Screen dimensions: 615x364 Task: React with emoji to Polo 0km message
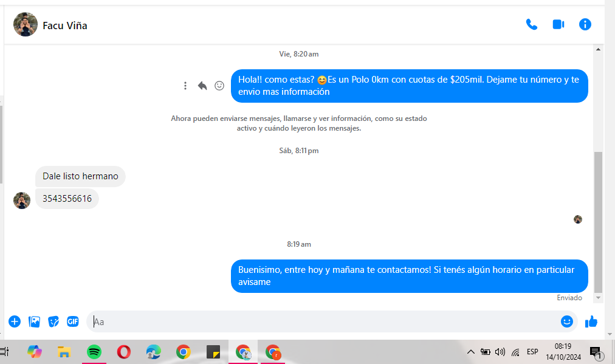(x=219, y=86)
